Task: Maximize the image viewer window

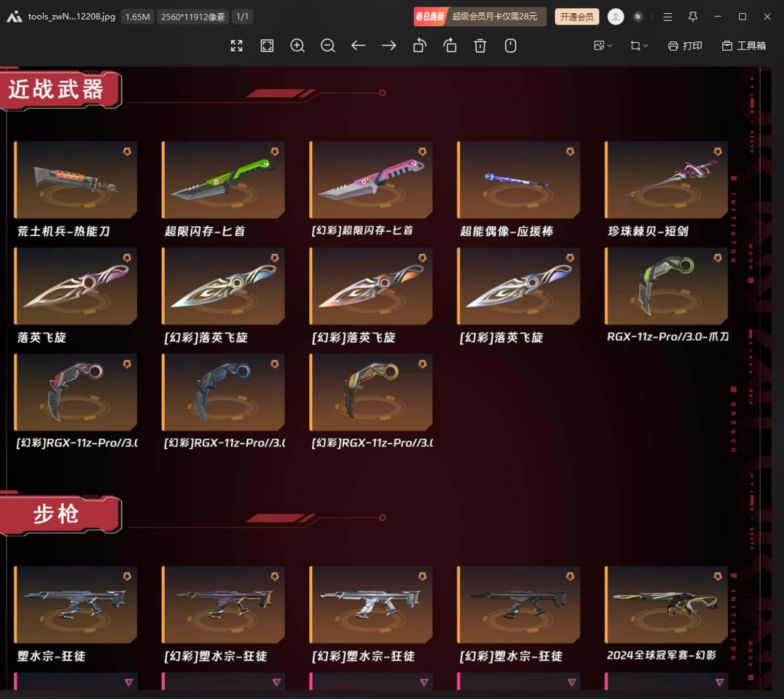Action: pyautogui.click(x=743, y=17)
